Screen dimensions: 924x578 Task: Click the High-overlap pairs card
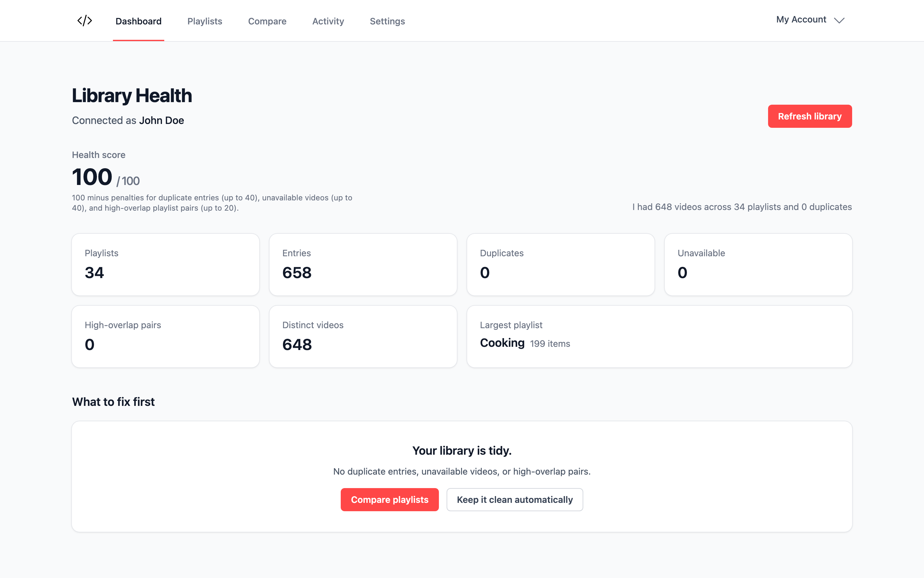tap(165, 337)
